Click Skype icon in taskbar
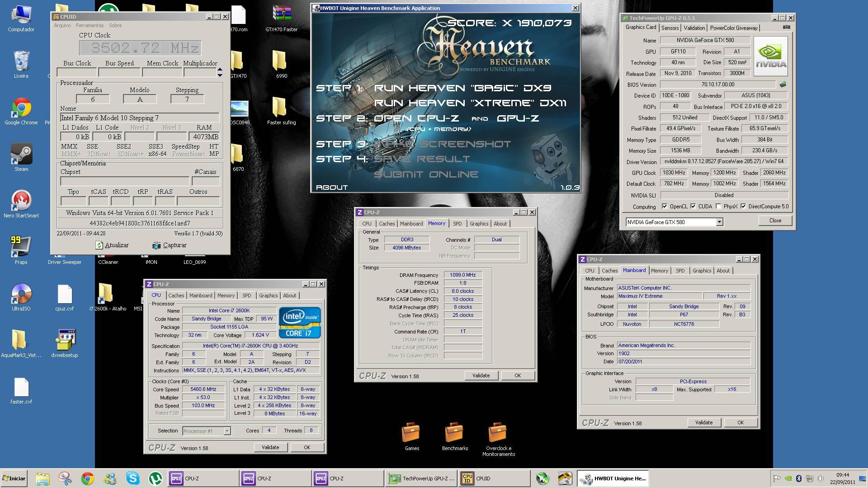Image resolution: width=868 pixels, height=488 pixels. 132,478
